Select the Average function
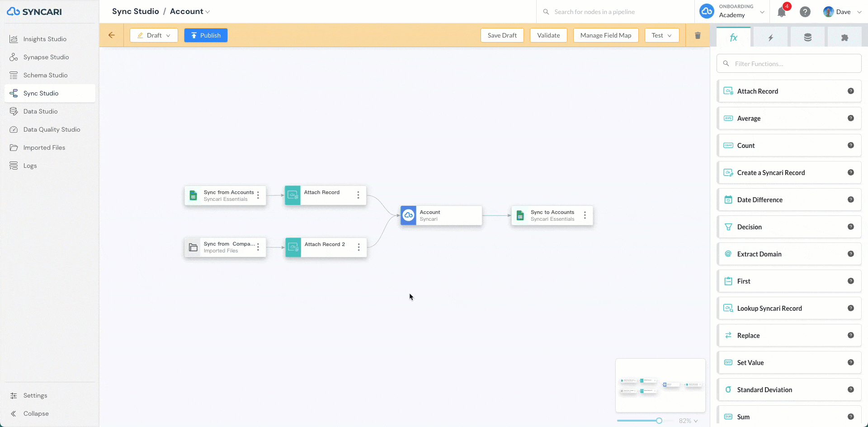 (789, 119)
